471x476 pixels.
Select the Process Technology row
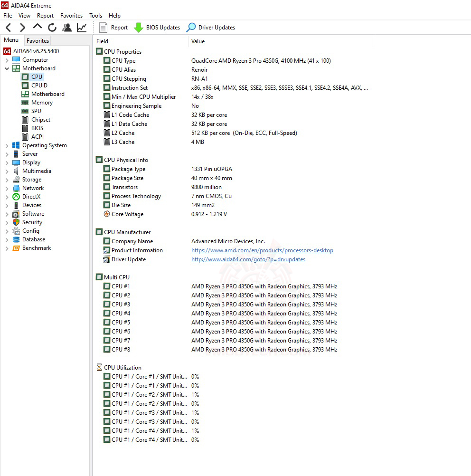pyautogui.click(x=168, y=196)
